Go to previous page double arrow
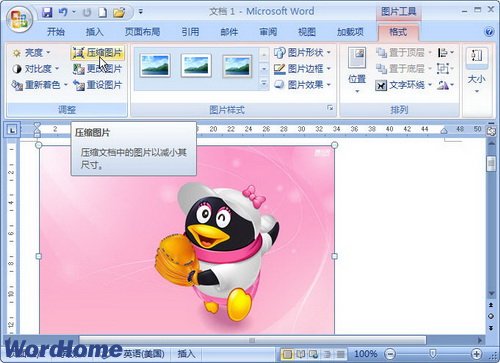 coord(491,305)
